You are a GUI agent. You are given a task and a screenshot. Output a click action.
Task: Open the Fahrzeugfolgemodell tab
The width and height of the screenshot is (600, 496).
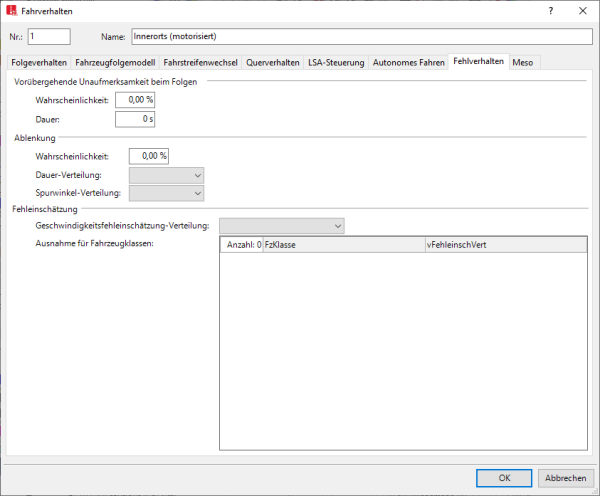point(116,62)
